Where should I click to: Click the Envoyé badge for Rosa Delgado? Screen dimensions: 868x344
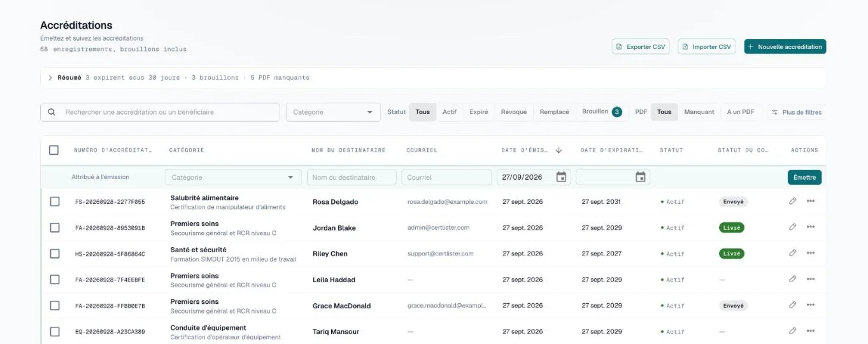733,201
